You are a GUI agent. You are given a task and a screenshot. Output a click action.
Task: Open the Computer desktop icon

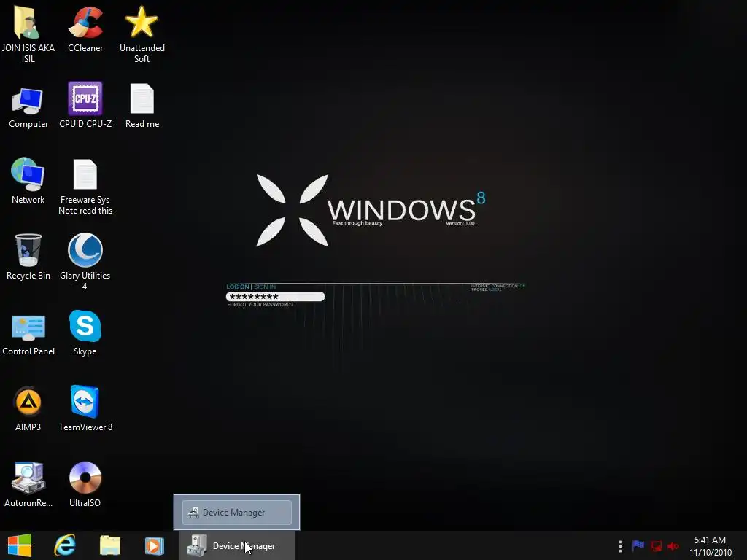point(28,107)
